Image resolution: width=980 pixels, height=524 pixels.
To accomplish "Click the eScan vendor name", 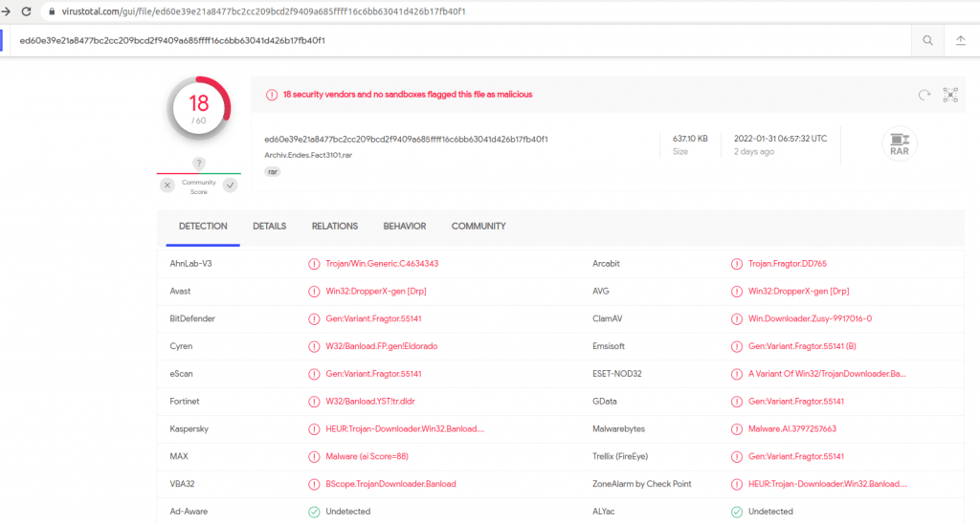I will pos(181,374).
